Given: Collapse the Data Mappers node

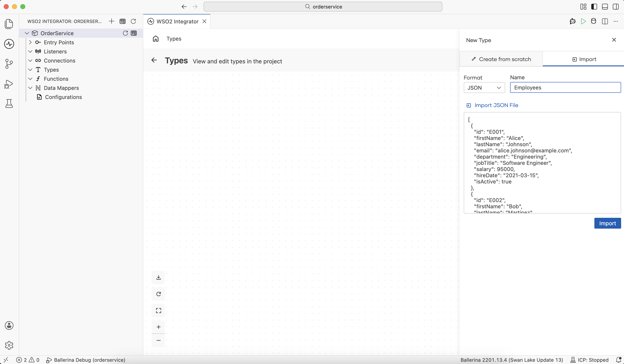Looking at the screenshot, I should (x=30, y=88).
